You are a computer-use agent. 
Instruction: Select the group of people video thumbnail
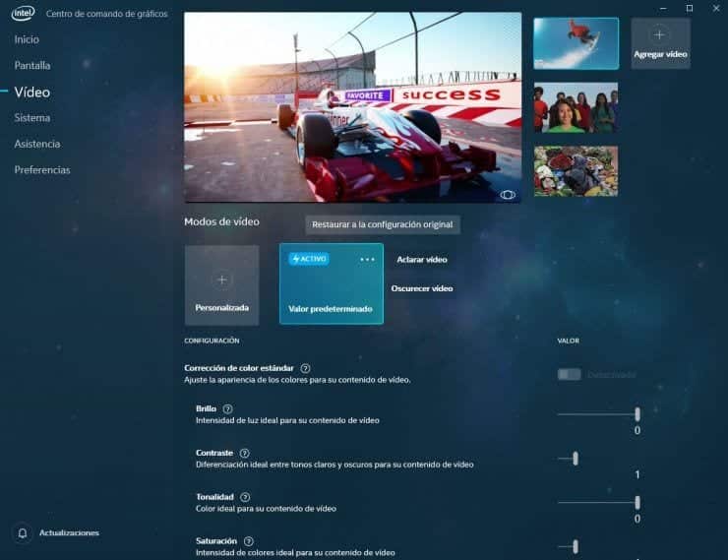[x=576, y=107]
